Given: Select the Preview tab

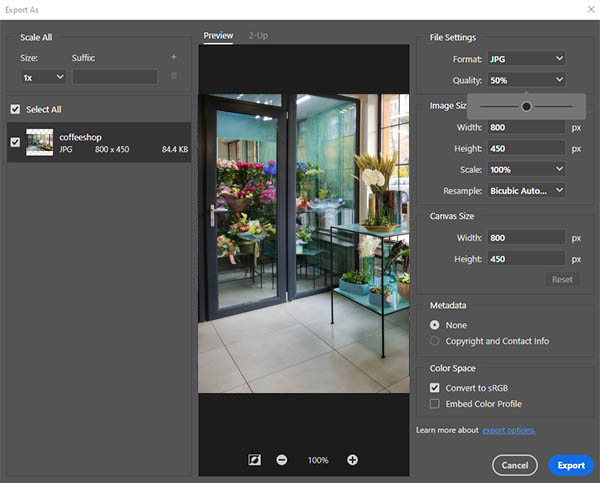Looking at the screenshot, I should click(x=218, y=36).
